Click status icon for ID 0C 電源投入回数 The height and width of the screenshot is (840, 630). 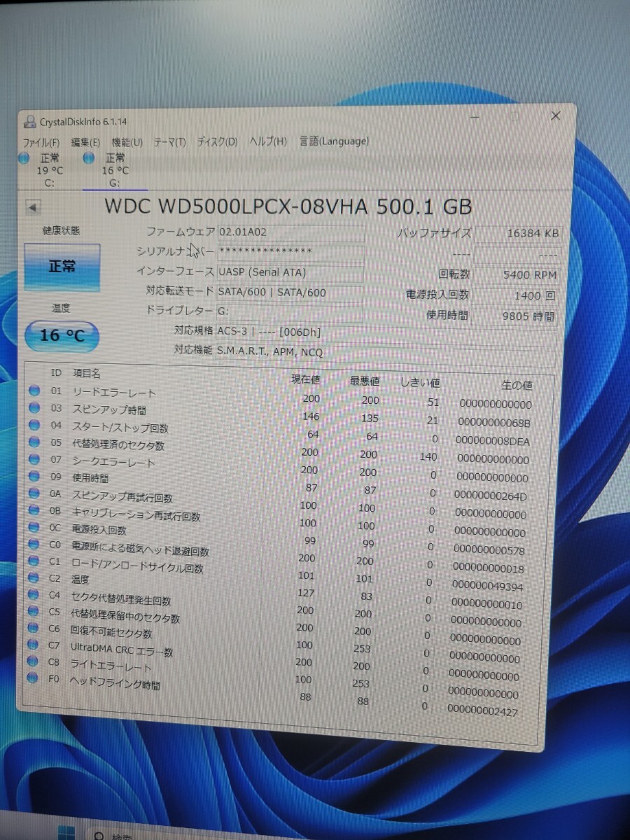[34, 527]
